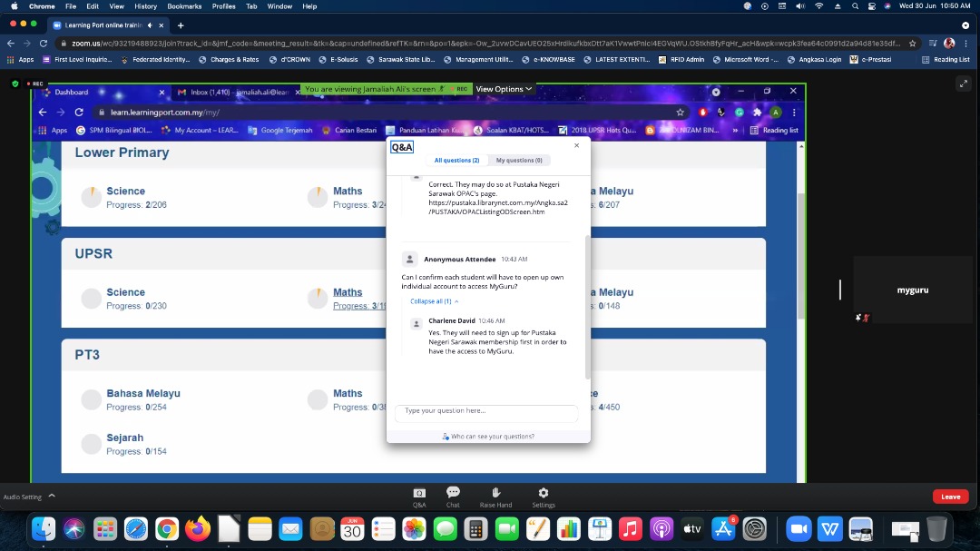Switch to All questions (2) tab
980x551 pixels.
[456, 161]
